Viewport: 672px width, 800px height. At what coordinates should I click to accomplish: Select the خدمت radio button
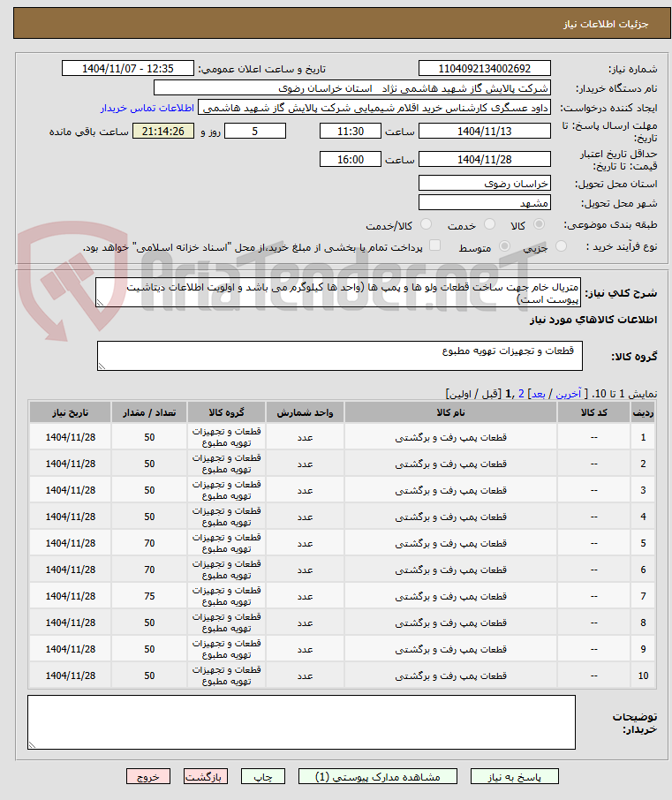point(489,224)
